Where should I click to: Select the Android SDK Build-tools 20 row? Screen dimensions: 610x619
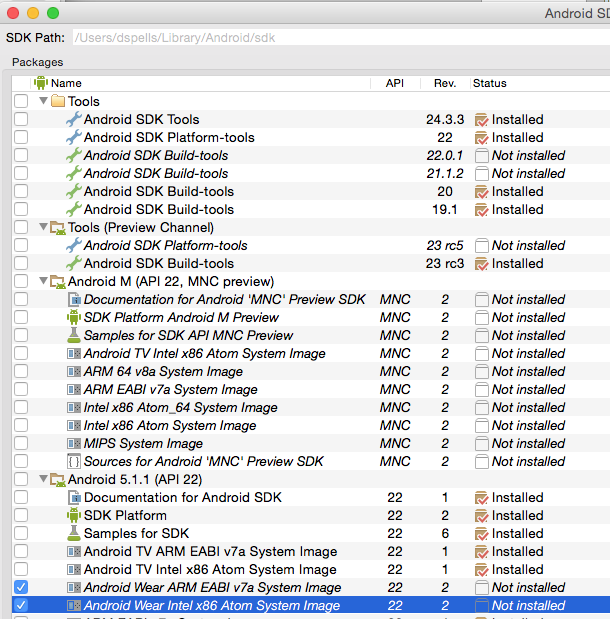[x=311, y=191]
